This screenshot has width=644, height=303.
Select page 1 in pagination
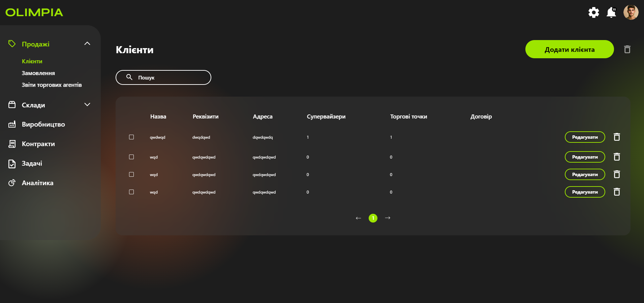tap(373, 218)
